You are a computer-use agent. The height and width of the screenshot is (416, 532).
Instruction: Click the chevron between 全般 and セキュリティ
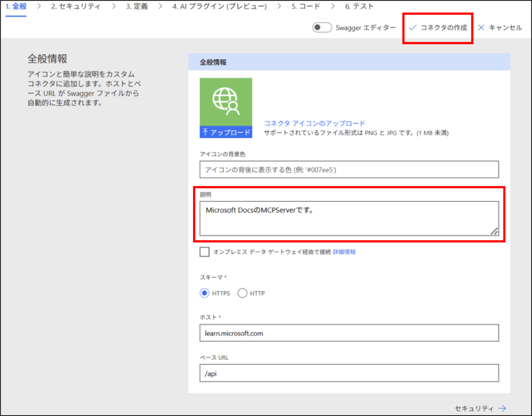point(39,6)
